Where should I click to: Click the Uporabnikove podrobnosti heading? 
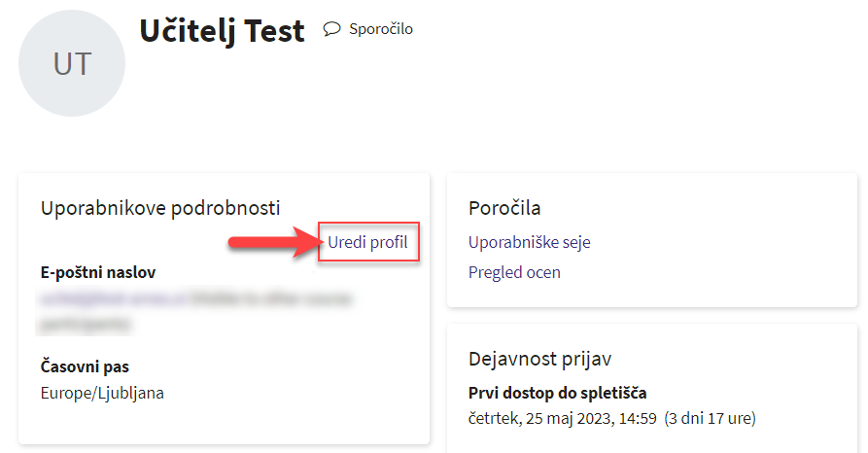160,207
